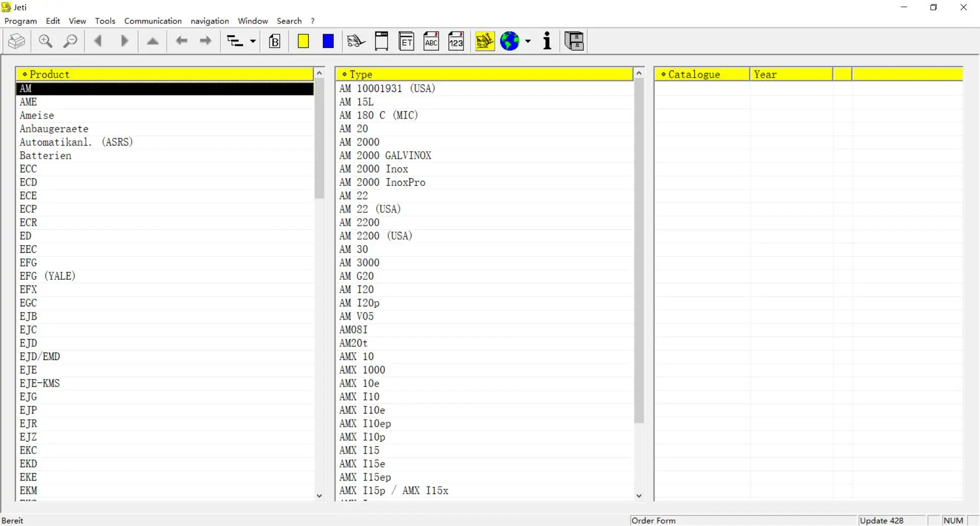Image resolution: width=980 pixels, height=526 pixels.
Task: Click the printer icon in toolbar
Action: coord(17,41)
